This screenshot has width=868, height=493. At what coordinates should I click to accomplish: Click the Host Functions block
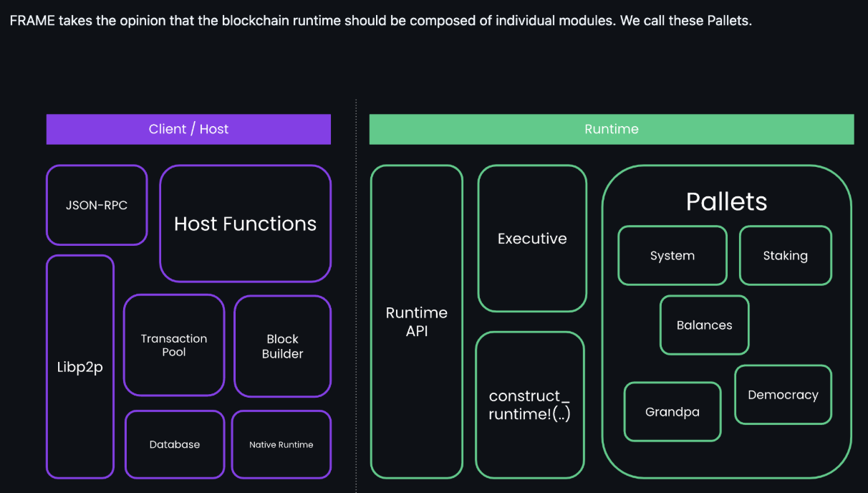[246, 224]
